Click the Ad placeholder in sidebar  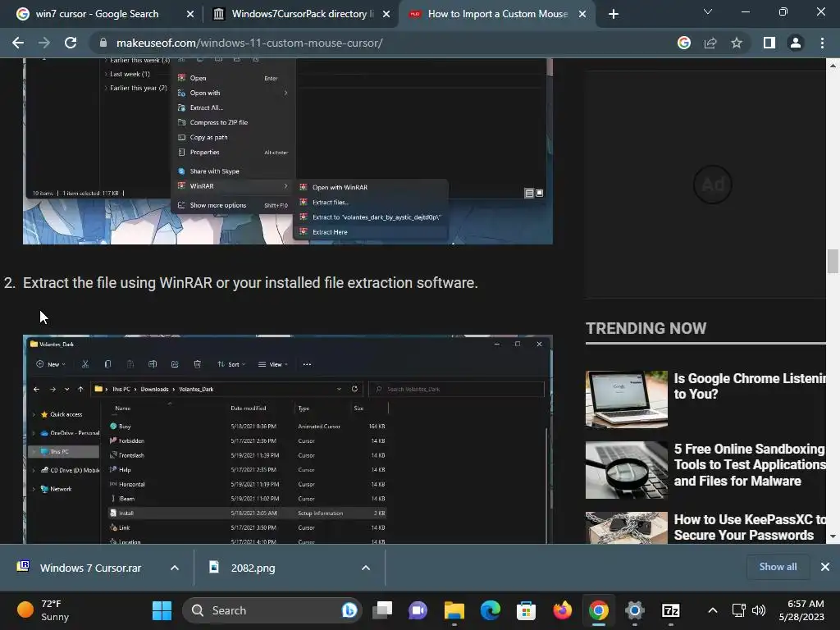click(713, 185)
